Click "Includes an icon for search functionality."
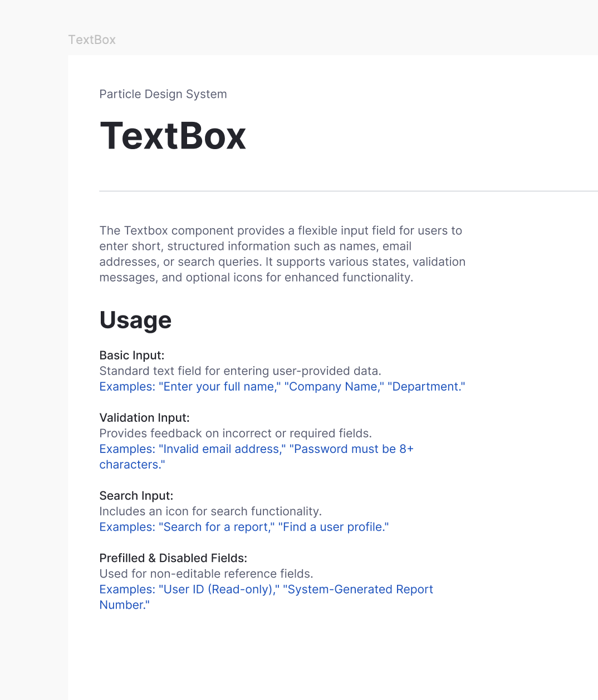598x700 pixels. pos(210,511)
